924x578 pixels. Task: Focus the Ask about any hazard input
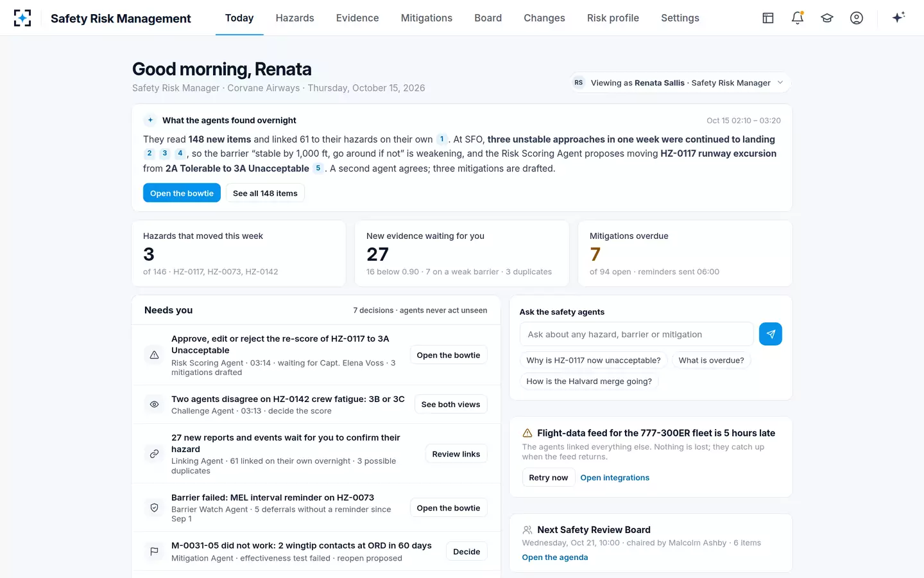[637, 335]
